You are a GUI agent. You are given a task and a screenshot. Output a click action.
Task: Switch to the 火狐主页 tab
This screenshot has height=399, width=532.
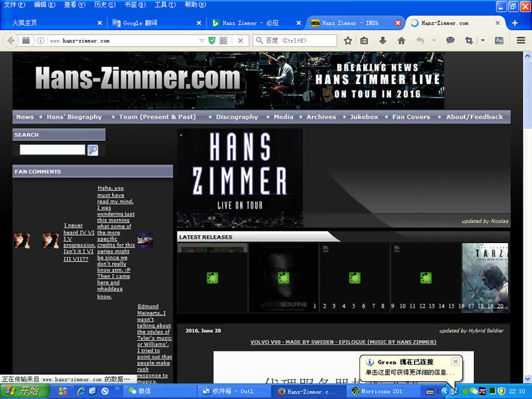tap(54, 23)
